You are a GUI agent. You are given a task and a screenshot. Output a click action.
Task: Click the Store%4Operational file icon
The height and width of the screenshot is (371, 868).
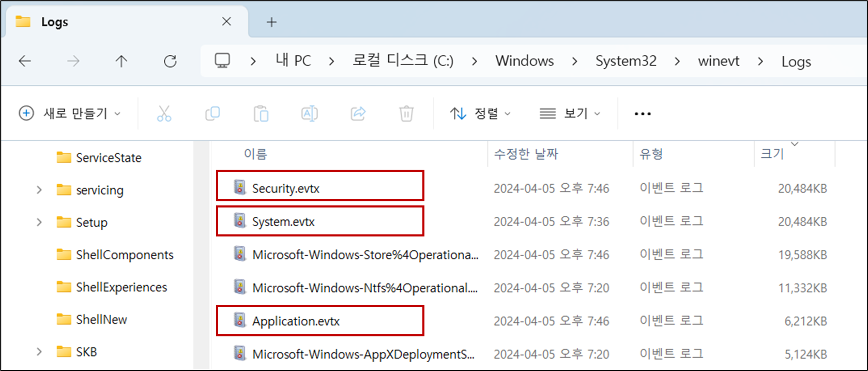pos(239,254)
